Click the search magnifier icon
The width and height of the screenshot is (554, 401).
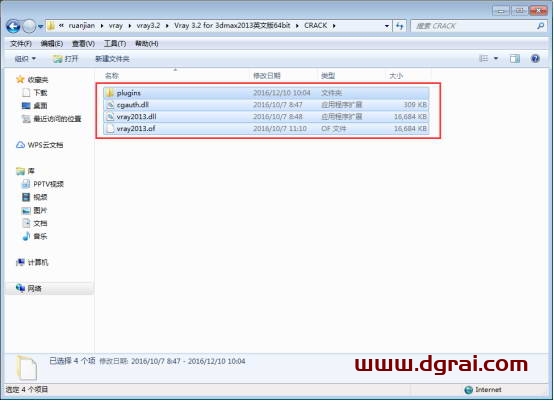[540, 26]
